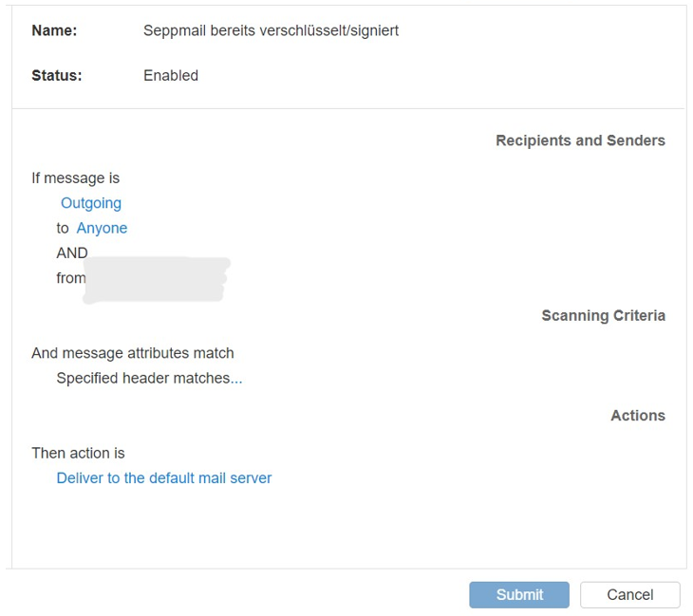Image resolution: width=693 pixels, height=616 pixels.
Task: Click the from label before sender
Action: (x=70, y=278)
